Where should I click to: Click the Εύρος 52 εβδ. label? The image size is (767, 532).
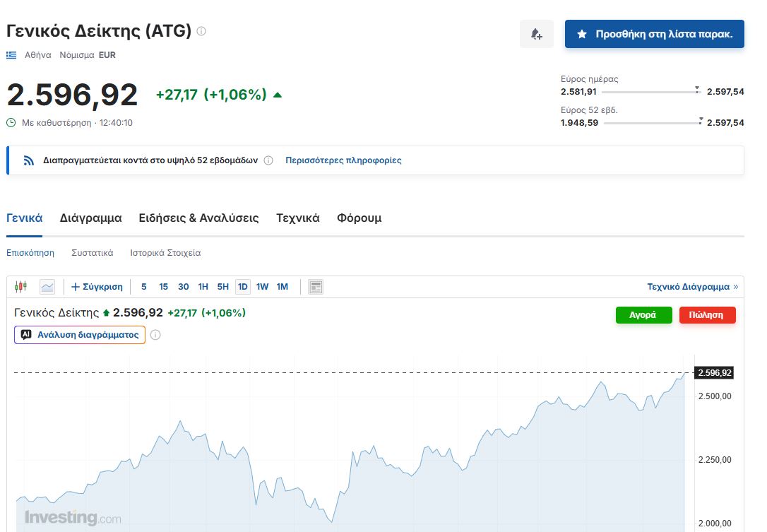pos(589,110)
